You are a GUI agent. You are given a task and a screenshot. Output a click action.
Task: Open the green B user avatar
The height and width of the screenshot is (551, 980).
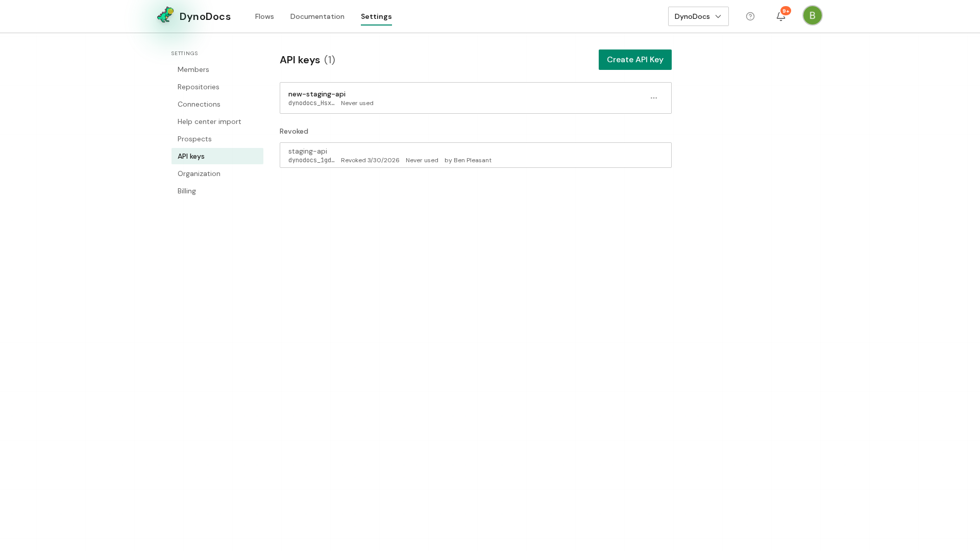(x=813, y=15)
